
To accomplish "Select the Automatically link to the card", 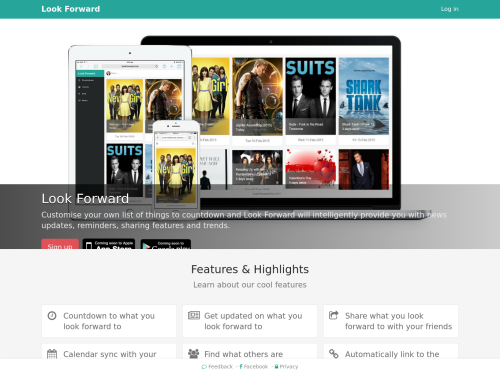I will click(391, 351).
